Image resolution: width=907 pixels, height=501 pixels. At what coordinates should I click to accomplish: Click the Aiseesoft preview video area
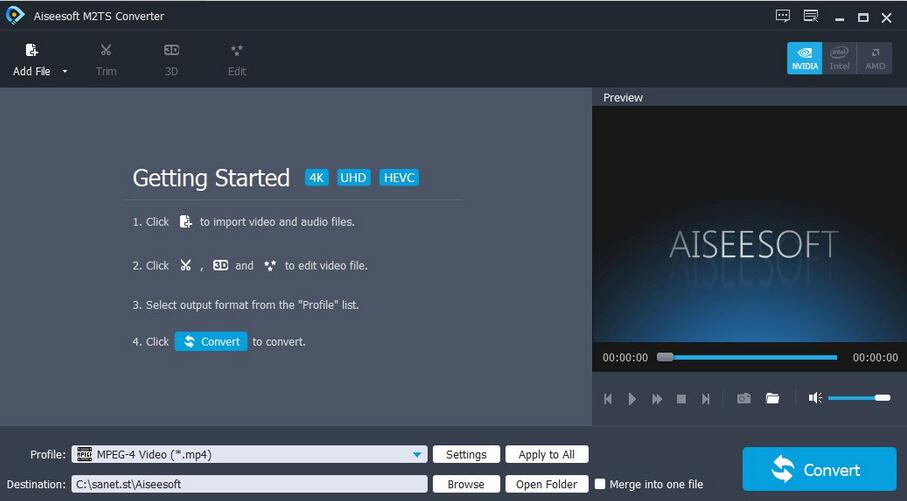(750, 224)
